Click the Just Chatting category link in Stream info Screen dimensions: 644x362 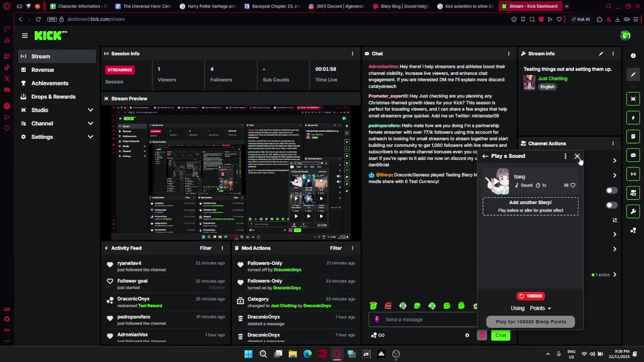[552, 78]
